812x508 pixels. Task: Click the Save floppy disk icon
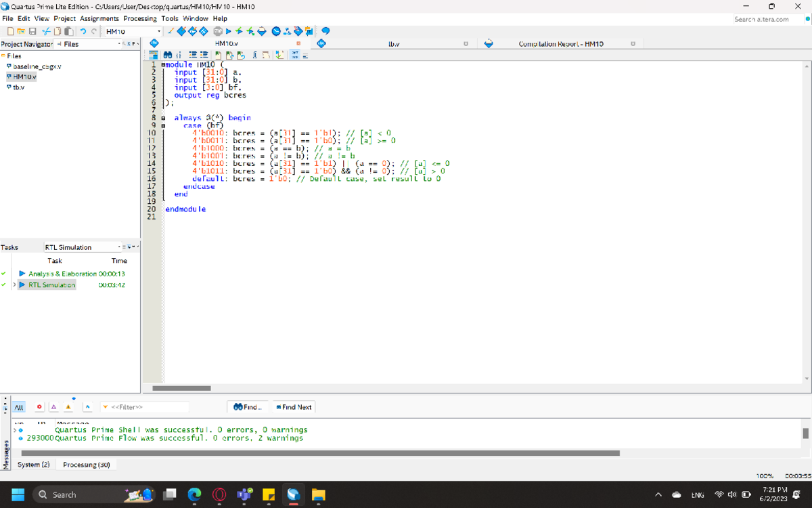(x=33, y=31)
